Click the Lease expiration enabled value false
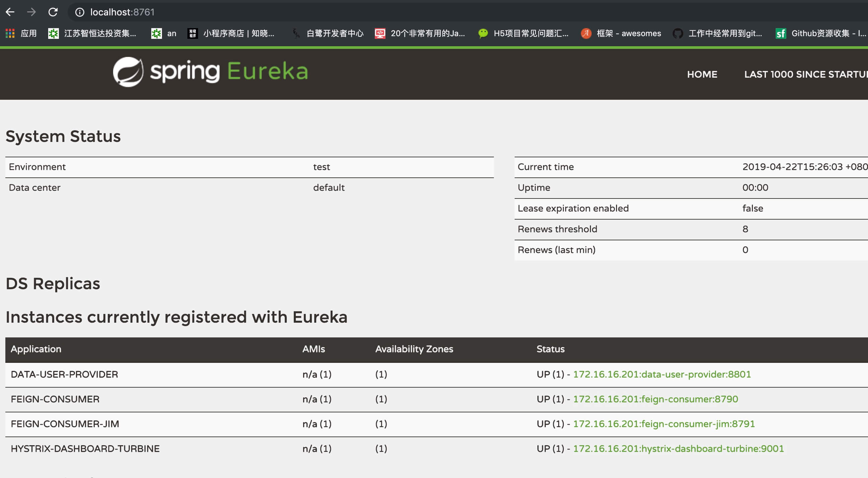The image size is (868, 478). pos(753,208)
